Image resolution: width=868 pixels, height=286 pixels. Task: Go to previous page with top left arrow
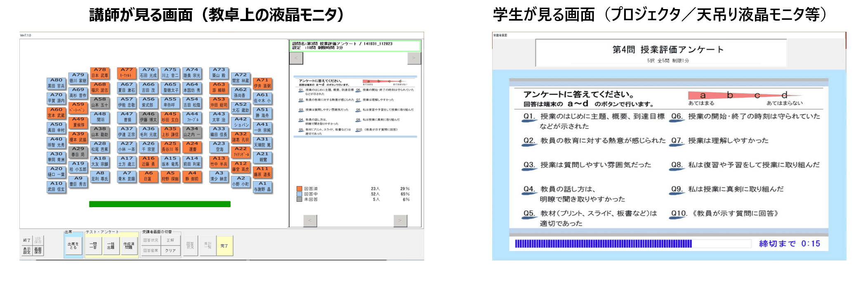coord(296,58)
